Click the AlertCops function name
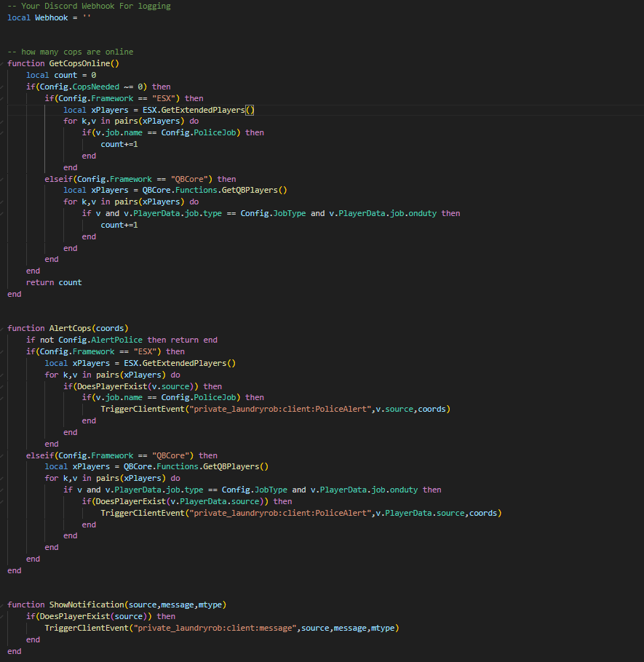Image resolution: width=644 pixels, height=662 pixels. pyautogui.click(x=70, y=328)
